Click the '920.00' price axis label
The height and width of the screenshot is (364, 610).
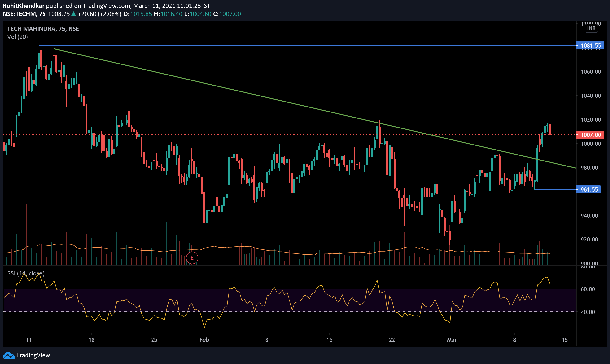[x=589, y=240]
